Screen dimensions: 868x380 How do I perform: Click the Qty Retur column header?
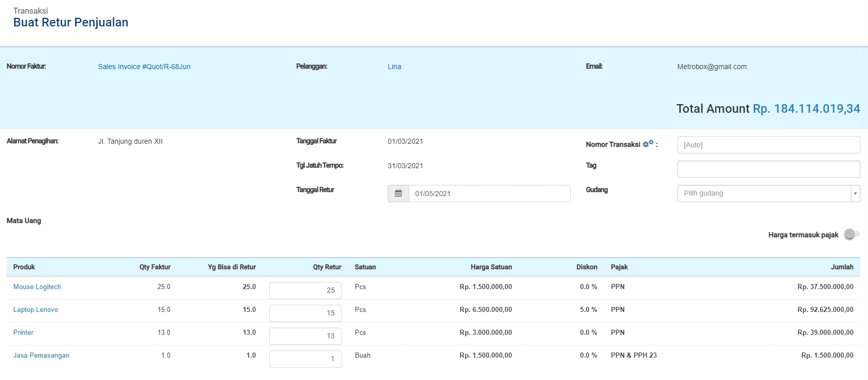pos(327,267)
